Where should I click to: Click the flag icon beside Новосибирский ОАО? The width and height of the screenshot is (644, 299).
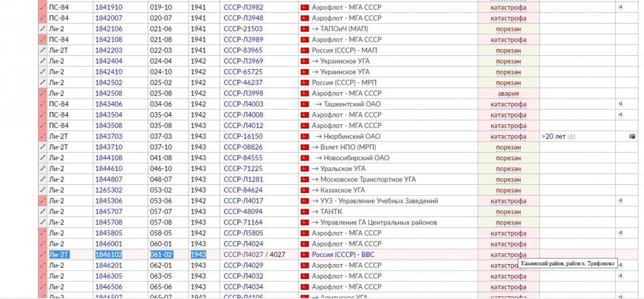[305, 158]
